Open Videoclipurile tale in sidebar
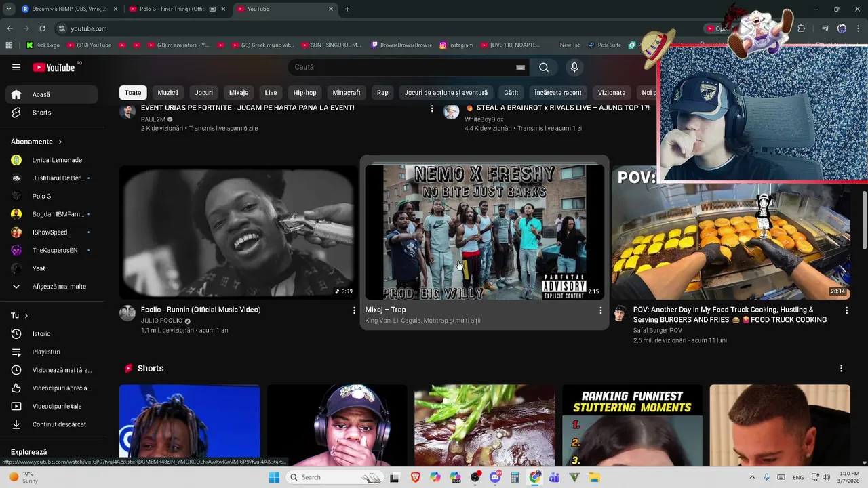This screenshot has height=488, width=868. pyautogui.click(x=52, y=406)
